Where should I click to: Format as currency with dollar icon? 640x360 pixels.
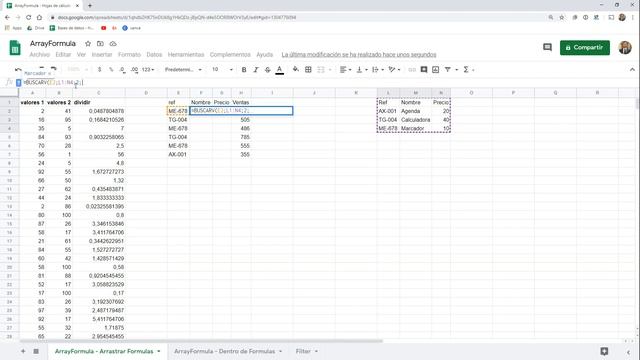point(100,70)
